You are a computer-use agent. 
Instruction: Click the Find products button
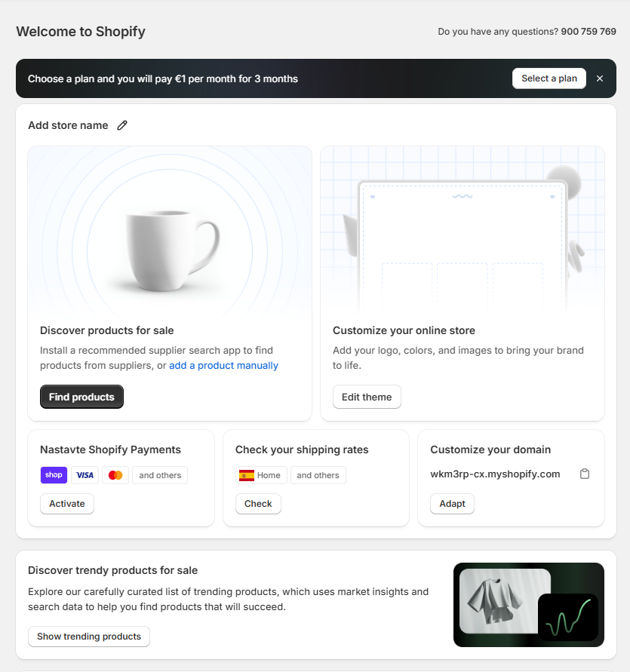pos(81,397)
